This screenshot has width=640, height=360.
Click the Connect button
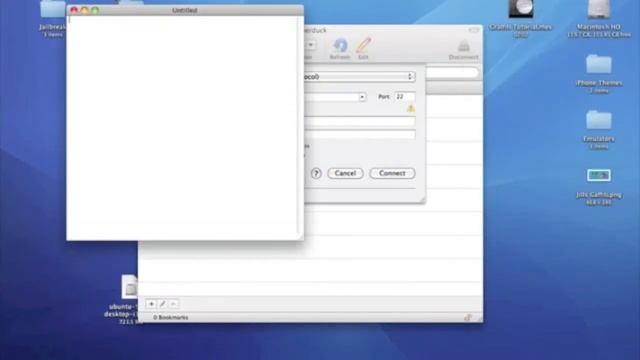coord(392,173)
